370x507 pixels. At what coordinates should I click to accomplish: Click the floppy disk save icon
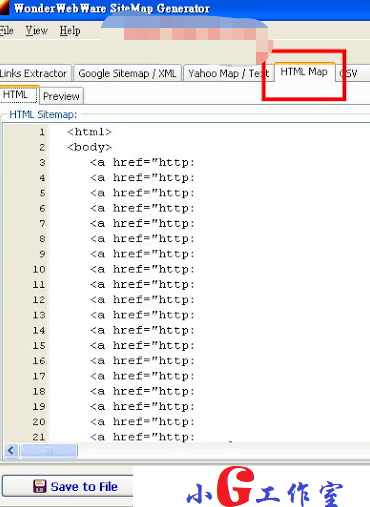pos(40,486)
